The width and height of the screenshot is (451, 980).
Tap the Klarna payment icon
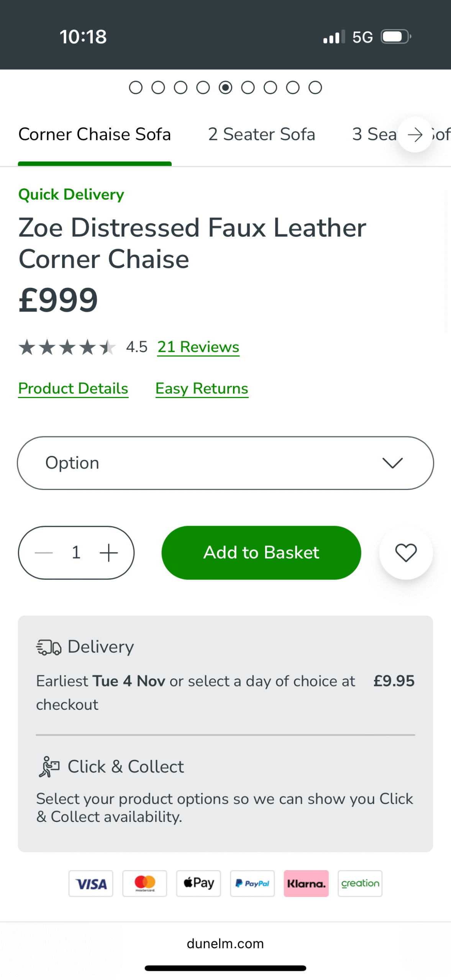306,883
